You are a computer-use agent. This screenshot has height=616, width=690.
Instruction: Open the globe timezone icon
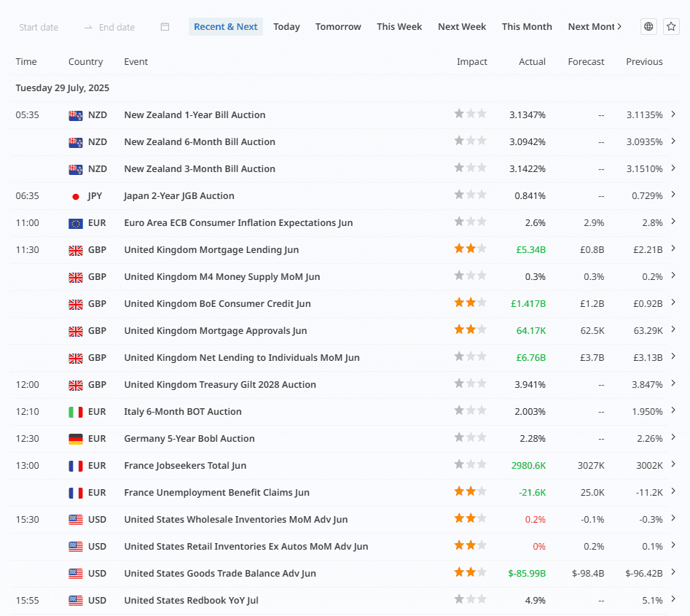tap(648, 27)
